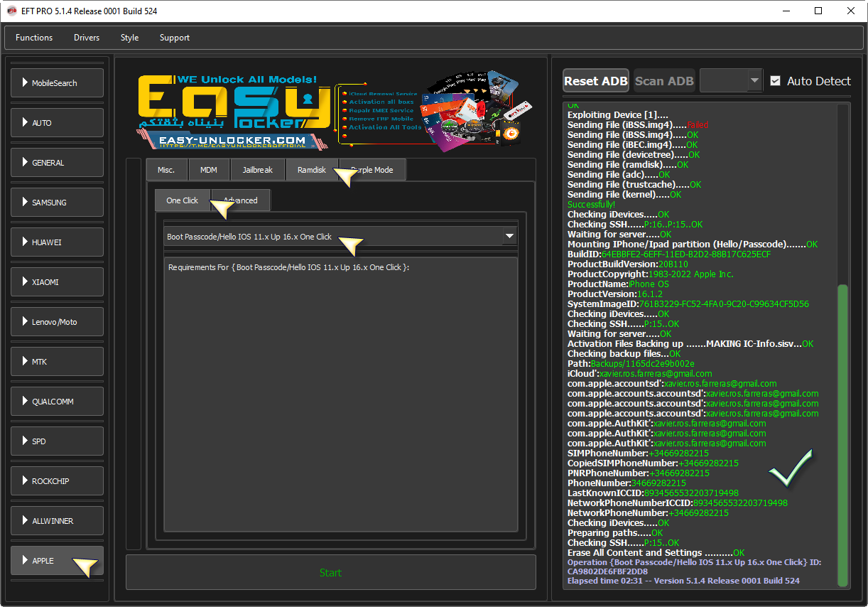The height and width of the screenshot is (607, 868).
Task: Click the EFT PRO app icon in title bar
Action: tap(11, 11)
